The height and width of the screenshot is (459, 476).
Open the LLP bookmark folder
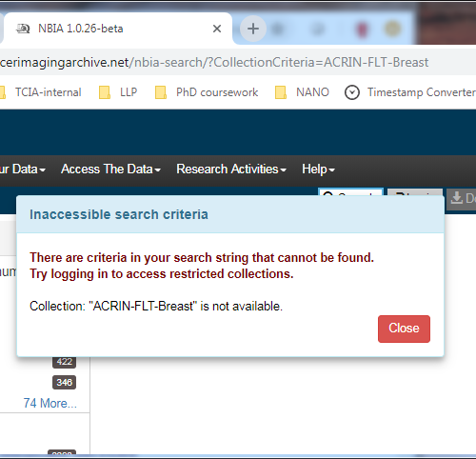point(118,92)
